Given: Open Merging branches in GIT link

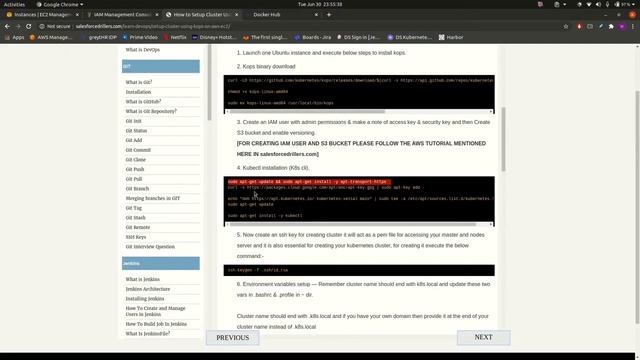Looking at the screenshot, I should 153,198.
